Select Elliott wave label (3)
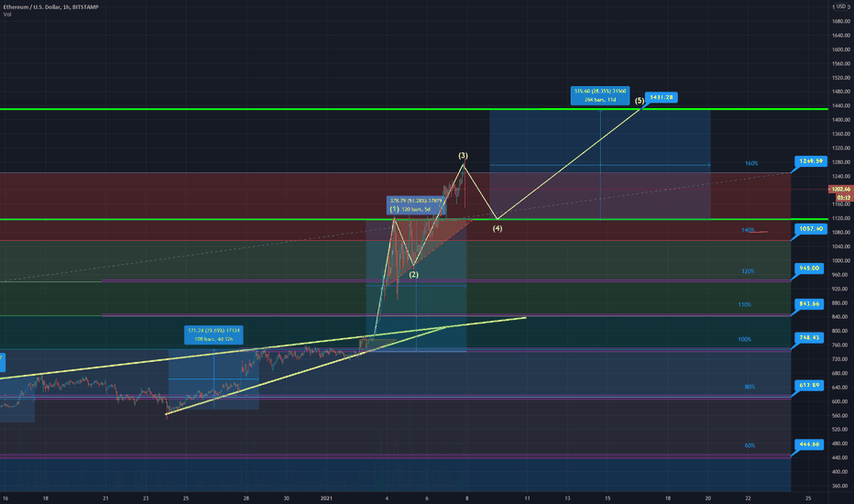This screenshot has width=854, height=504. point(463,156)
